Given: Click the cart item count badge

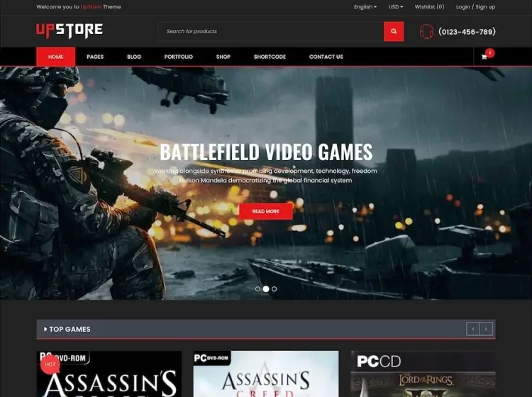Looking at the screenshot, I should (490, 52).
